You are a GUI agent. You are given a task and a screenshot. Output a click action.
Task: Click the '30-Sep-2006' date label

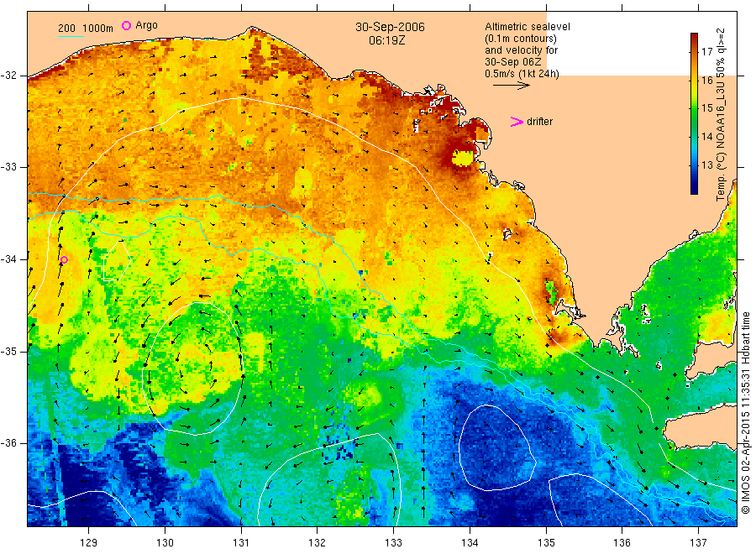(390, 27)
